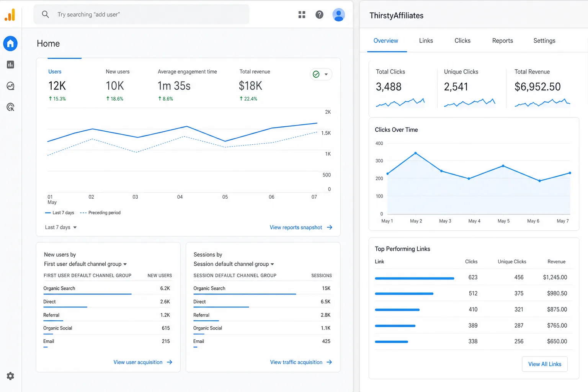
Task: Click the $875.00 revenue cell
Action: [x=557, y=309]
